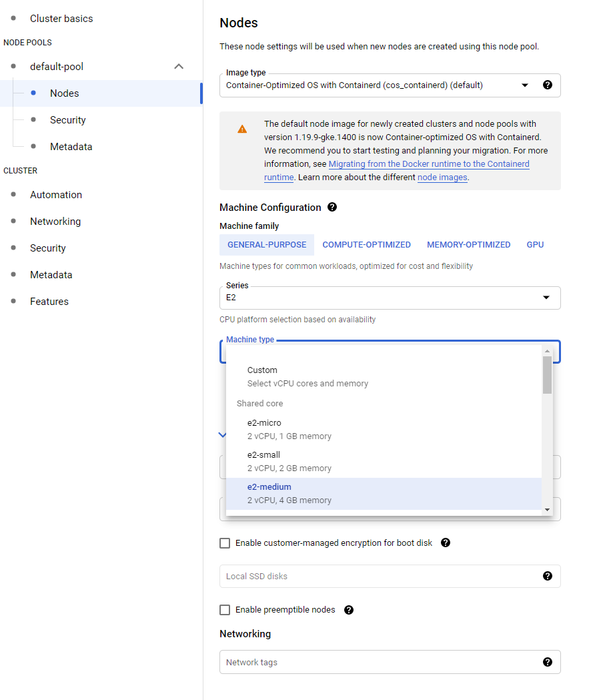Select the GPU machine family tab

(534, 244)
